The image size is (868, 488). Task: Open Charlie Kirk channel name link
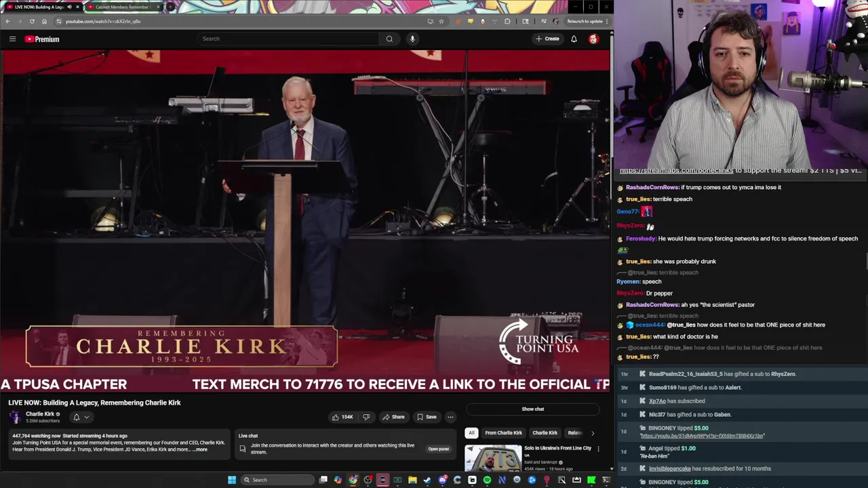40,414
